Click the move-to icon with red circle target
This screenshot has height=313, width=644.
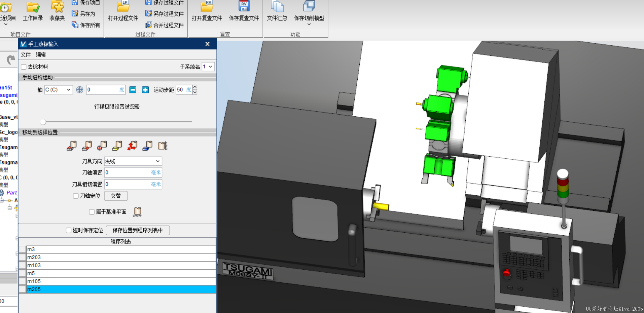[x=102, y=146]
